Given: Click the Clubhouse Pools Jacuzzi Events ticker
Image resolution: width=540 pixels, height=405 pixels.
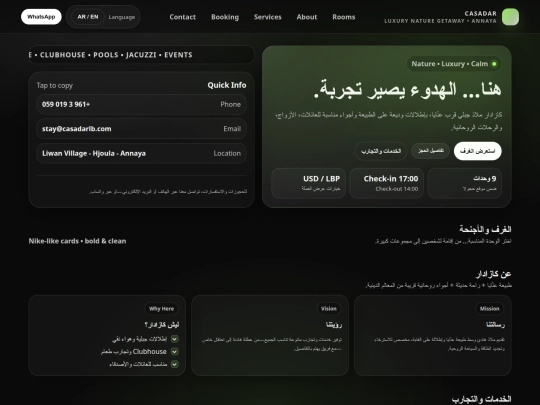Looking at the screenshot, I should click(142, 55).
